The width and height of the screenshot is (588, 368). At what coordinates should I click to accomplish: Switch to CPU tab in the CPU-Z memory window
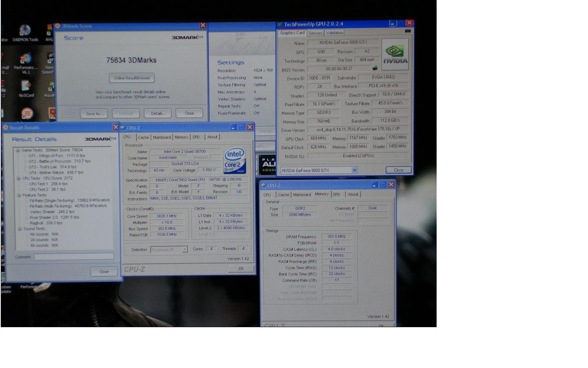[x=267, y=195]
